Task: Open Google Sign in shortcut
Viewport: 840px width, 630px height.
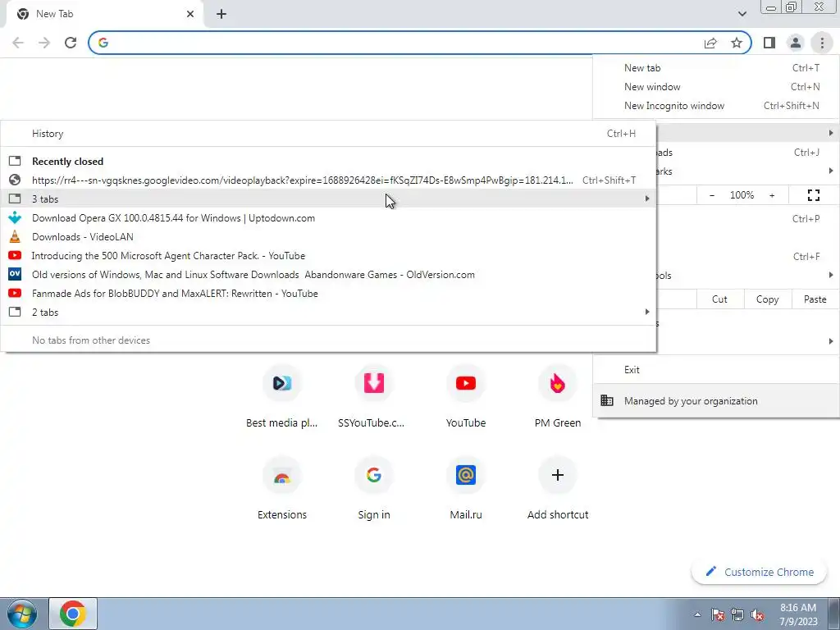Action: click(x=373, y=489)
